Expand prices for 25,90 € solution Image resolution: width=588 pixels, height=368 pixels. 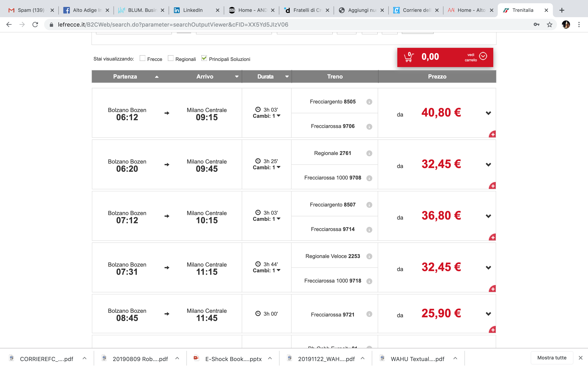488,314
